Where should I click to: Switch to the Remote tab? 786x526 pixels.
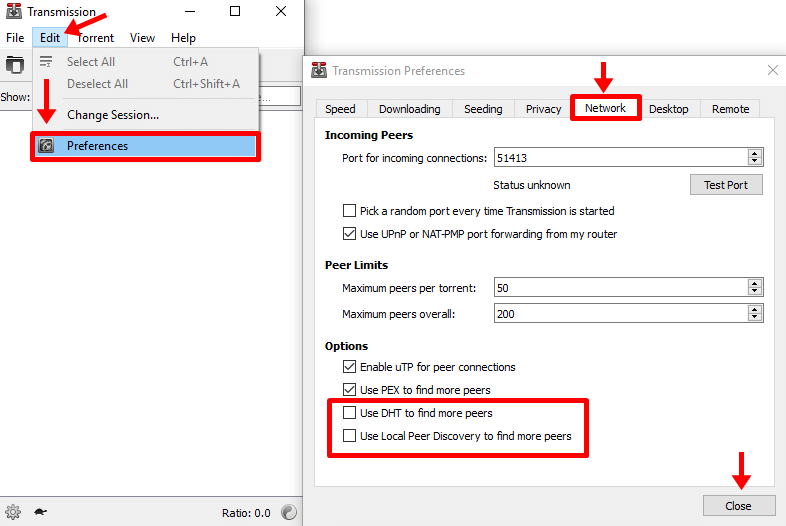(x=730, y=109)
